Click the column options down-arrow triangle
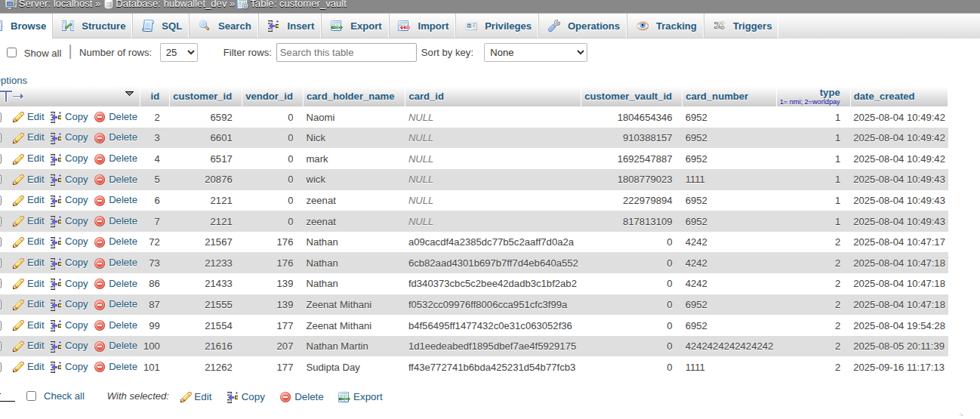Image resolution: width=980 pixels, height=419 pixels. click(129, 94)
